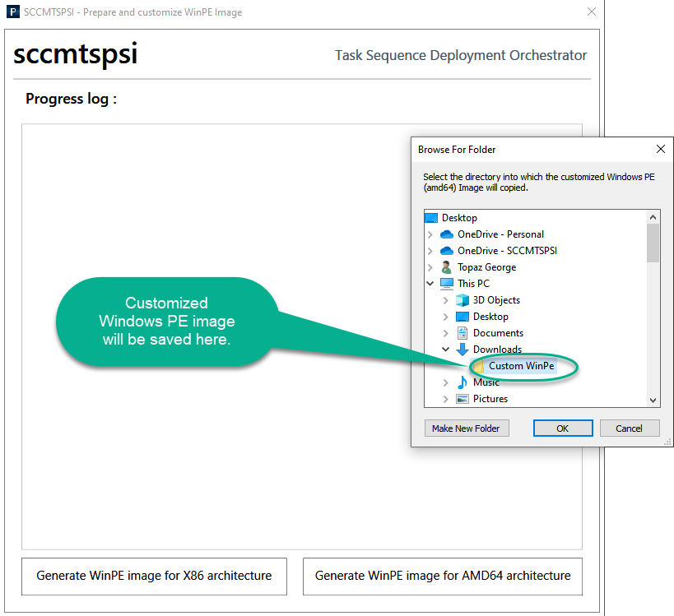Click the Downloads arrow icon
This screenshot has width=674, height=616.
pos(463,350)
